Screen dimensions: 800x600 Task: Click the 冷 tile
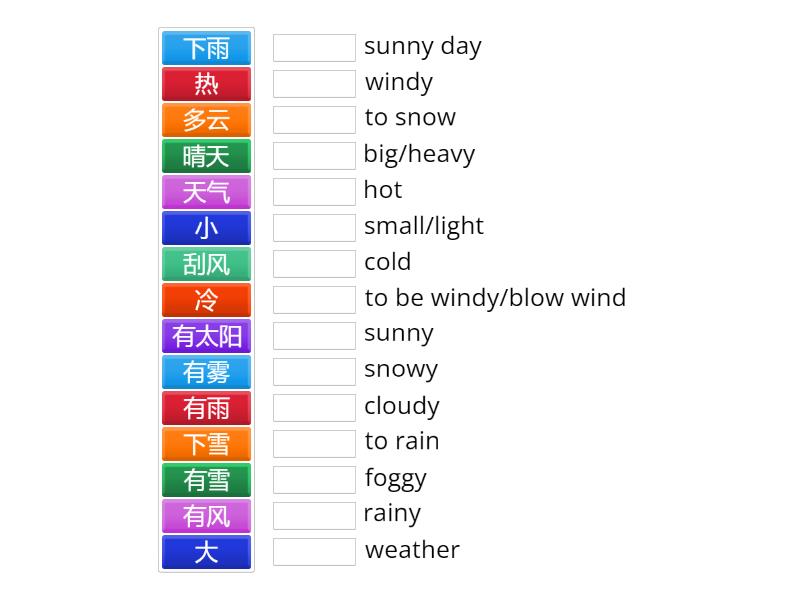click(206, 299)
